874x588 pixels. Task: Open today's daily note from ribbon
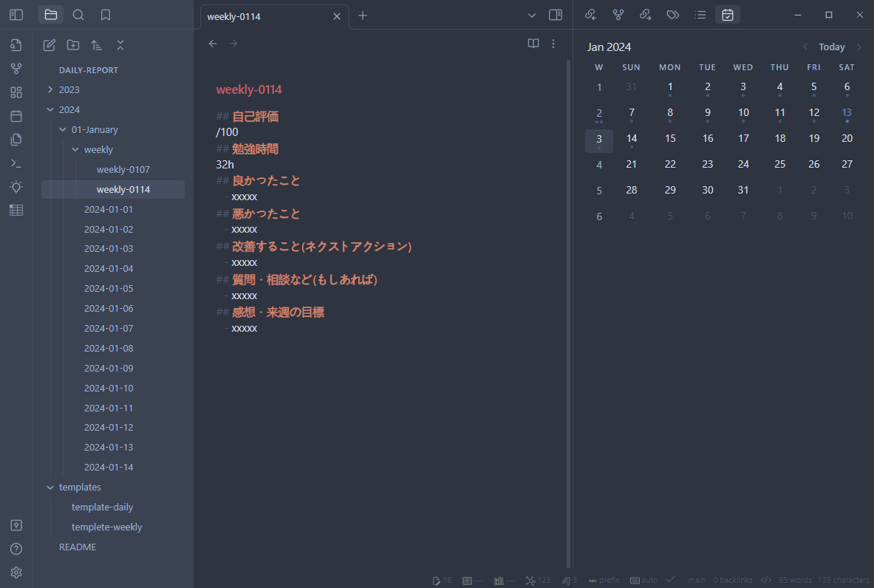(x=16, y=116)
